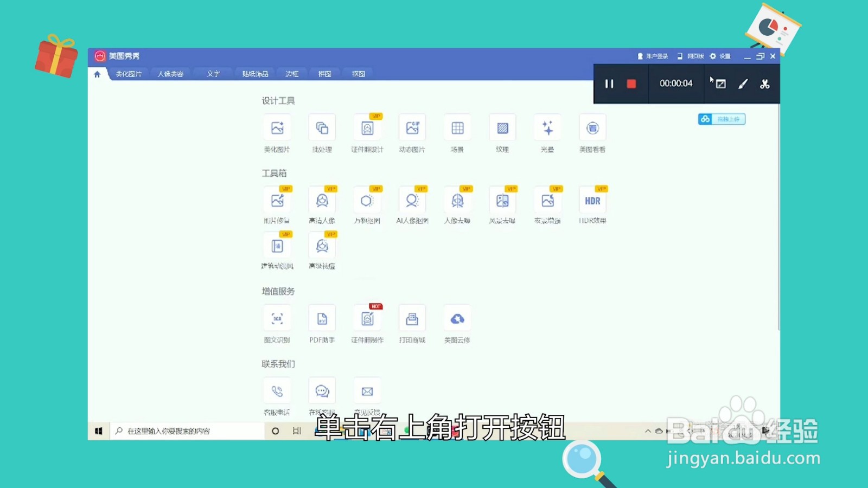The width and height of the screenshot is (868, 488).
Task: Open the 光晕 halo effect tool
Action: pos(547,129)
